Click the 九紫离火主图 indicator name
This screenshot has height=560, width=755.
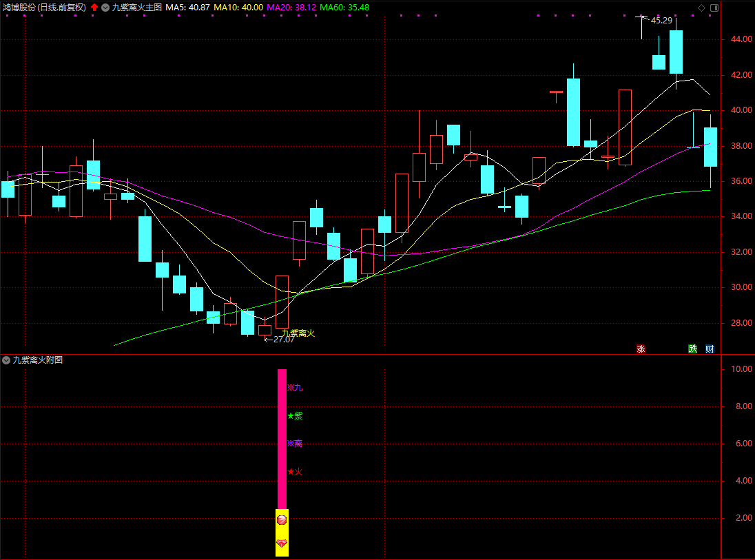pyautogui.click(x=137, y=8)
